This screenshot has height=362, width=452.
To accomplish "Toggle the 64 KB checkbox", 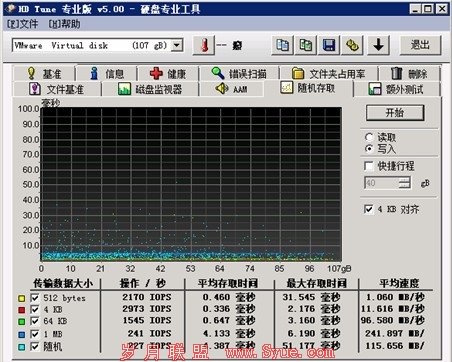I will 35,321.
